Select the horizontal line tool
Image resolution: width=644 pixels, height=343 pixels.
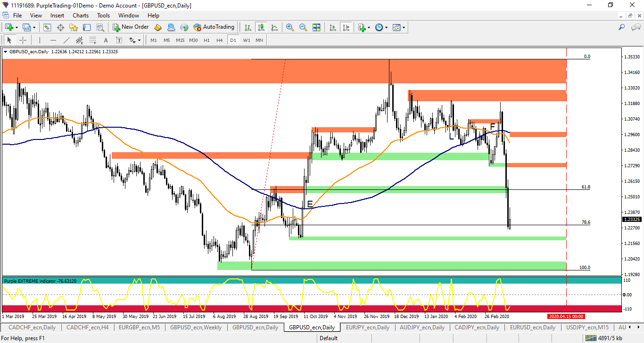(53, 40)
